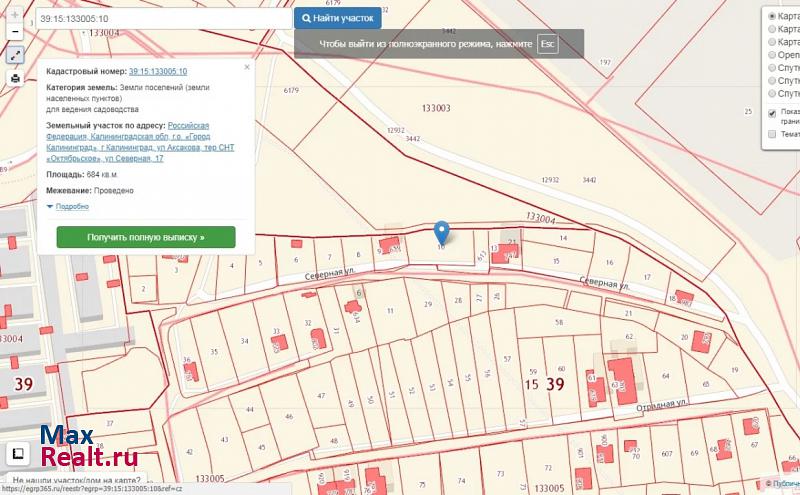Enable the 'Темат' thematic layer checkbox
The image size is (800, 495).
771,134
